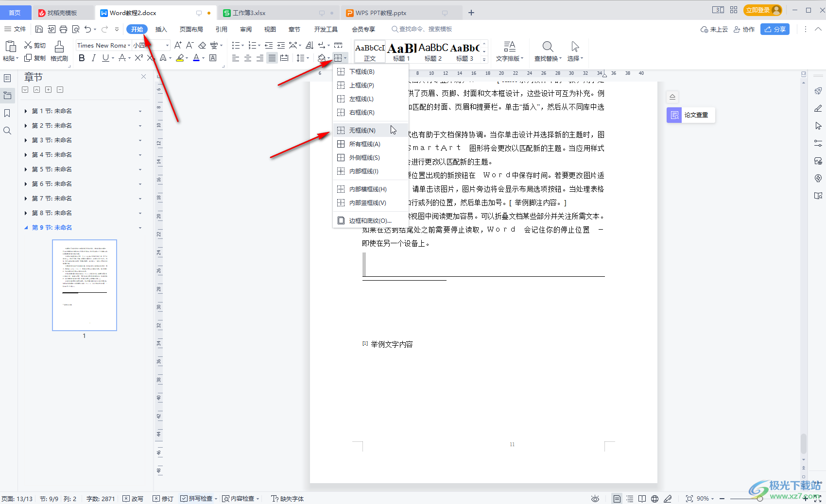The width and height of the screenshot is (826, 504).
Task: Collapse 第 9 节 in chapter tree
Action: click(x=26, y=228)
